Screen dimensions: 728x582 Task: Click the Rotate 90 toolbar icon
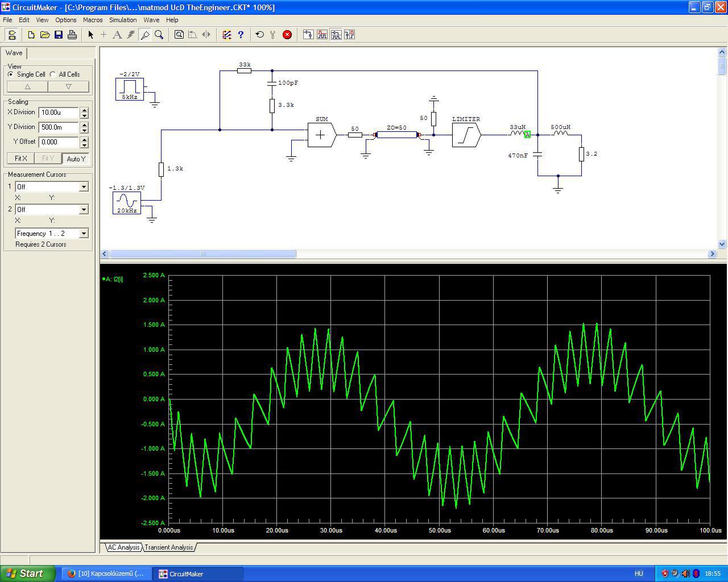pyautogui.click(x=193, y=35)
